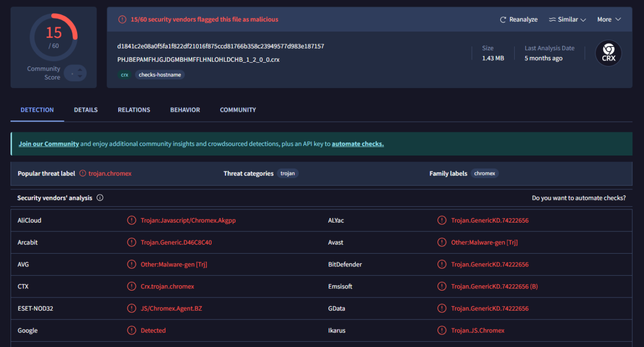Open the Behavior tab
Screen dimensions: 644x347
coord(185,110)
